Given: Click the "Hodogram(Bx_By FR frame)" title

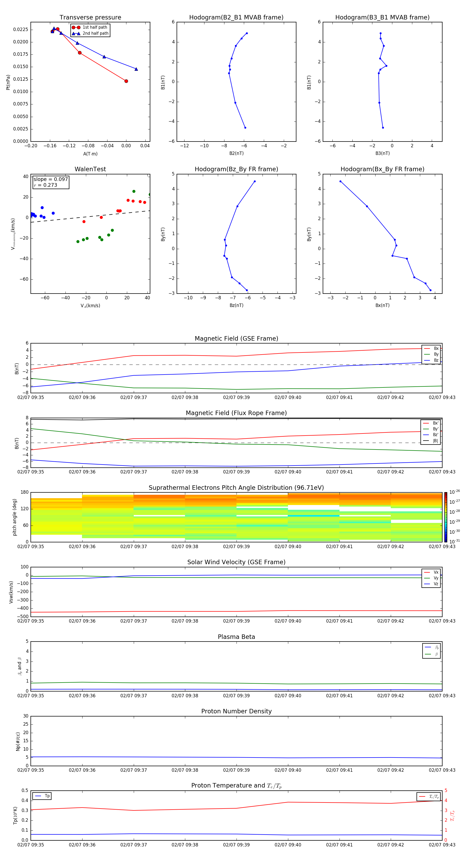Looking at the screenshot, I should point(382,169).
